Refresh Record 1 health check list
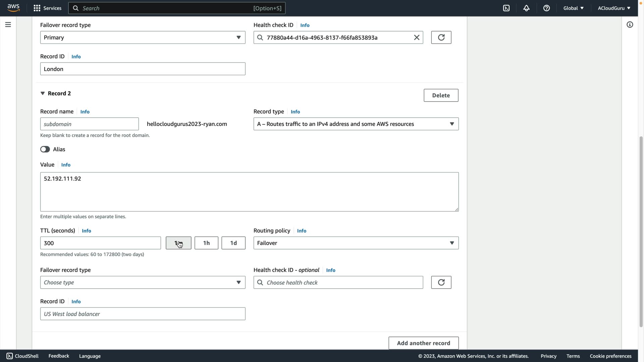The width and height of the screenshot is (644, 362). click(441, 38)
